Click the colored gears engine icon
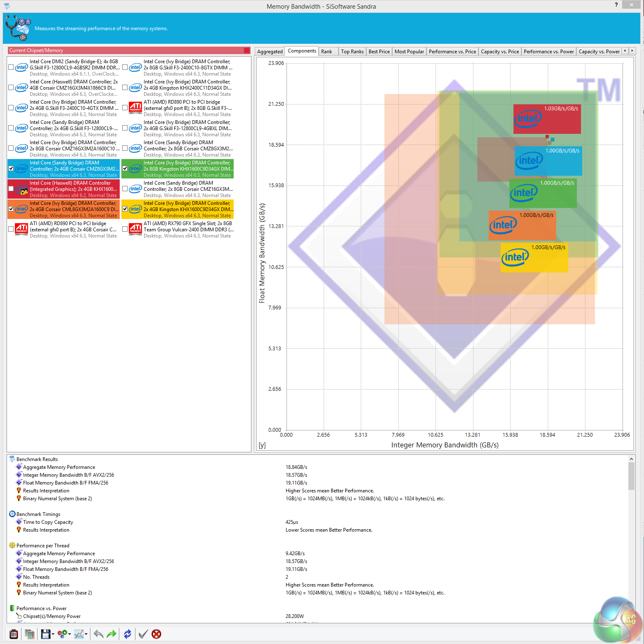 tap(62, 634)
